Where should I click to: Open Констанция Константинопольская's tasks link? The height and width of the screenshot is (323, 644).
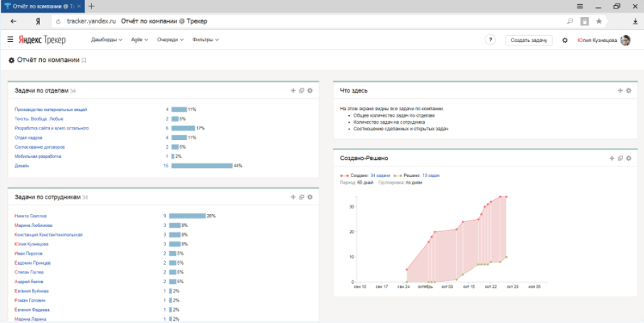49,235
